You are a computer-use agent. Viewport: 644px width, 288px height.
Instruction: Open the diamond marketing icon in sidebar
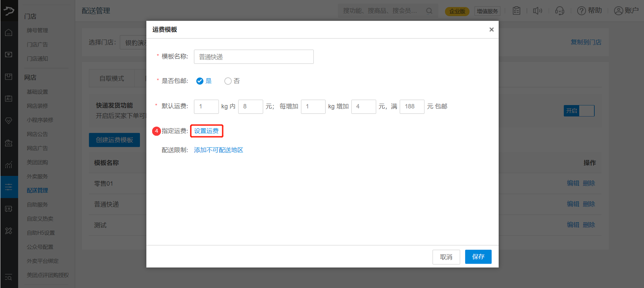[x=9, y=121]
